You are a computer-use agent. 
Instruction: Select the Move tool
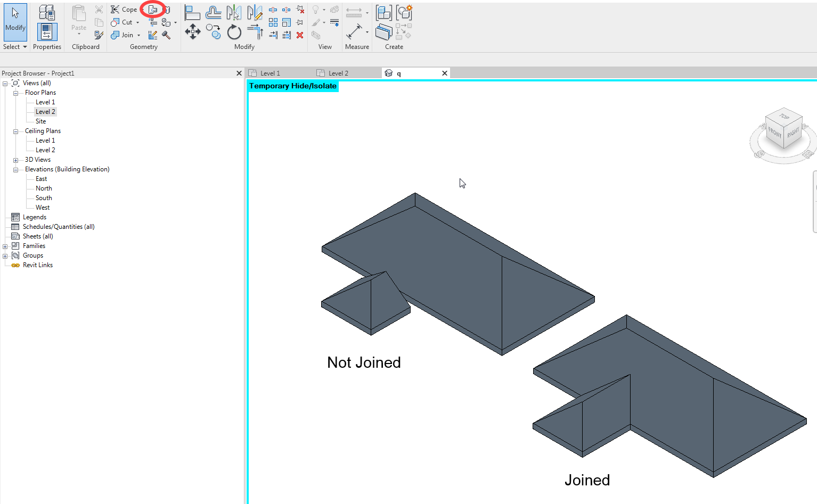click(x=192, y=32)
